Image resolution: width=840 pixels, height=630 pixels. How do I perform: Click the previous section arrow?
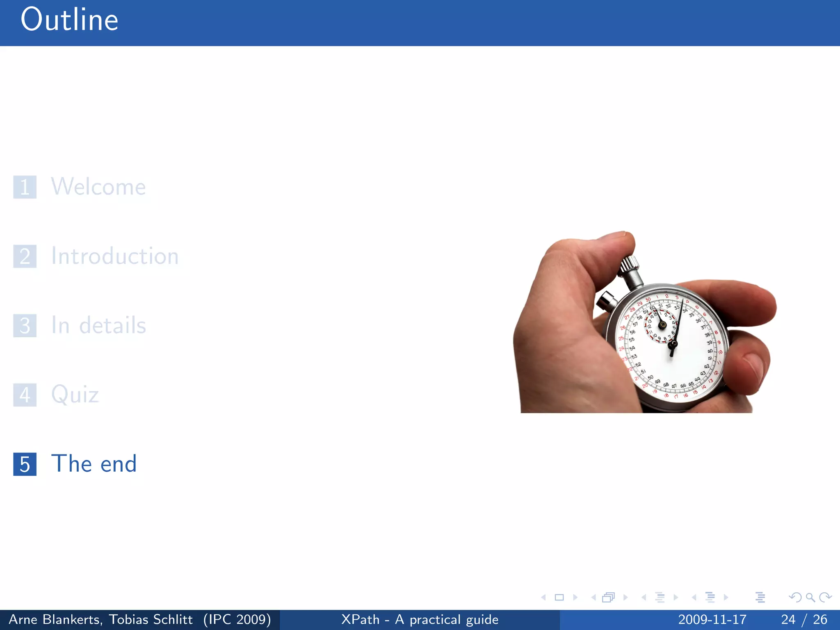click(694, 598)
